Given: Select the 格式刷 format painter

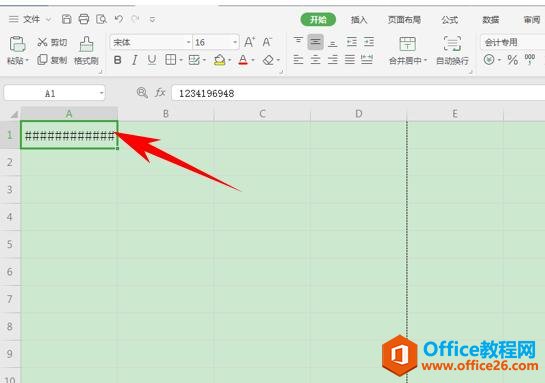Looking at the screenshot, I should pos(86,51).
